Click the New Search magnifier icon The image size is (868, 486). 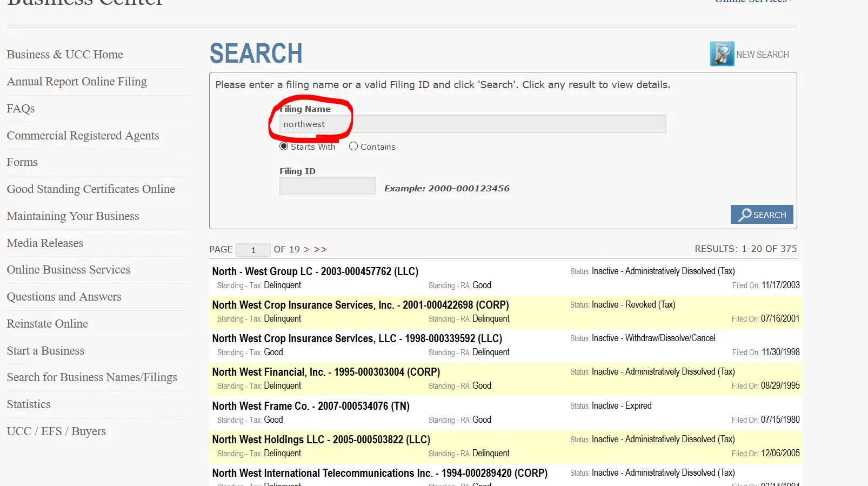(722, 54)
